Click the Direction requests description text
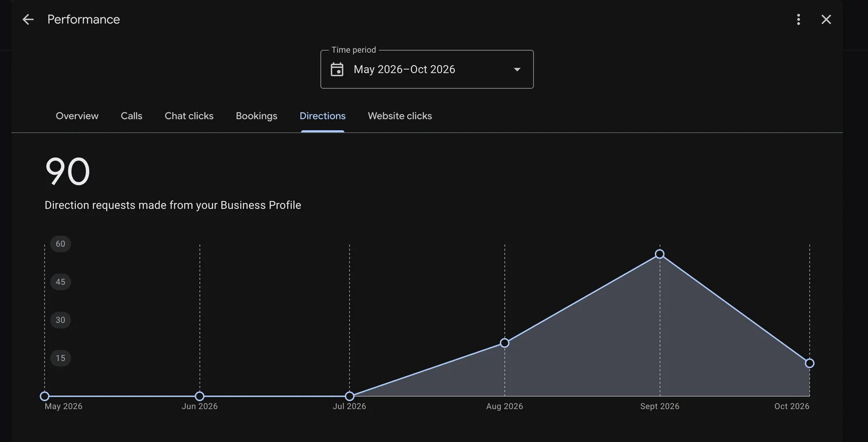Screen dimensions: 868x442 click(173, 205)
